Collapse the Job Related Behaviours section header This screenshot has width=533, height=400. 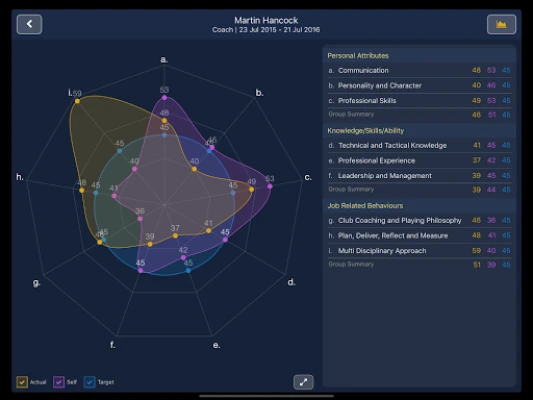pos(419,206)
